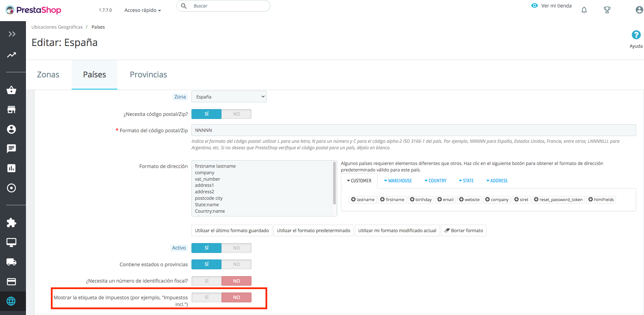The image size is (644, 315).
Task: Open Acceso rápido dropdown menu
Action: click(x=143, y=10)
